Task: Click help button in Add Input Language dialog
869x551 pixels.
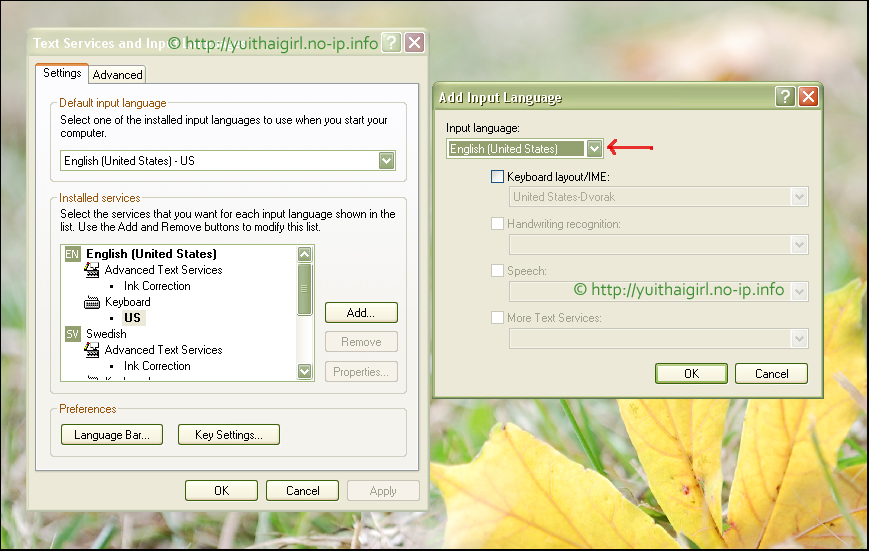Action: pos(785,97)
